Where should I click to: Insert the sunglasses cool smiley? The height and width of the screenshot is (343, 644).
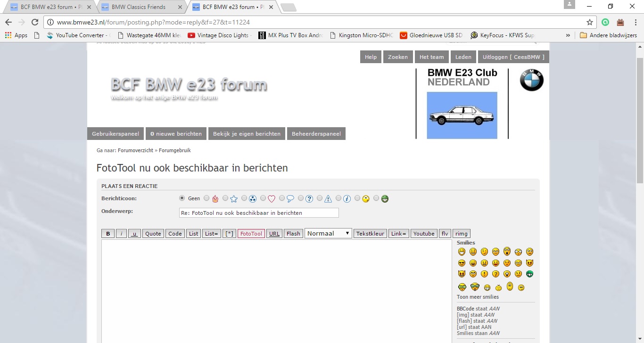(462, 263)
